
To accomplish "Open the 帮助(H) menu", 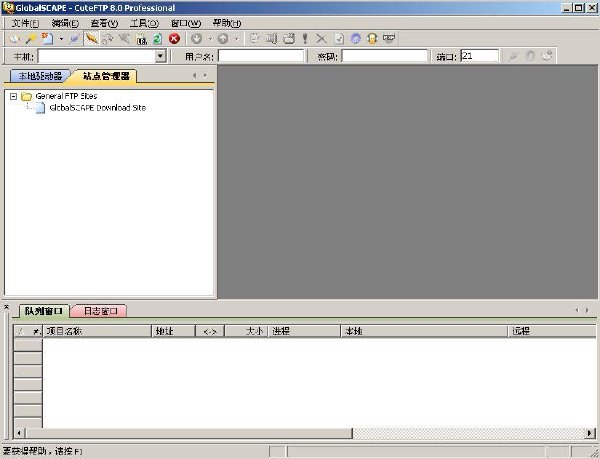I will (227, 23).
